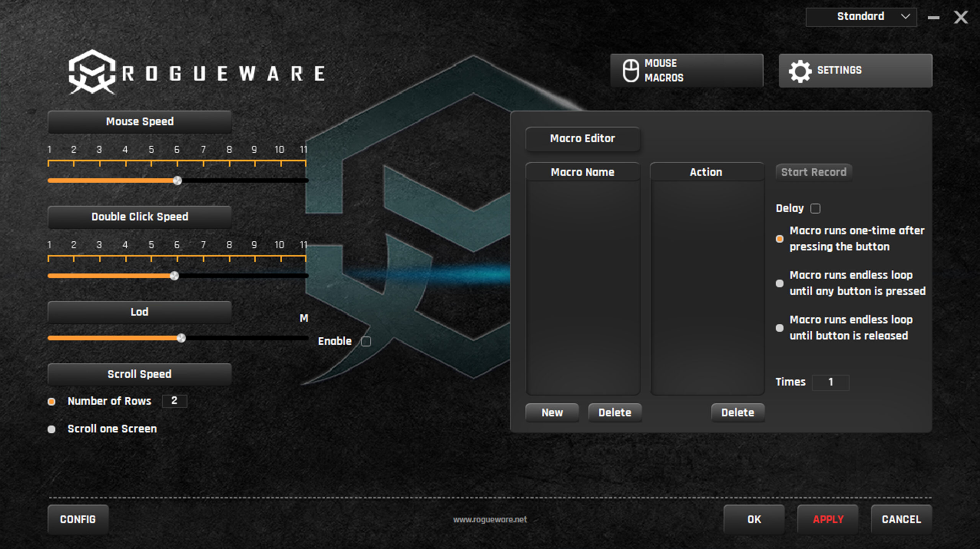Close the Rogueware window
The height and width of the screenshot is (549, 980).
[960, 17]
